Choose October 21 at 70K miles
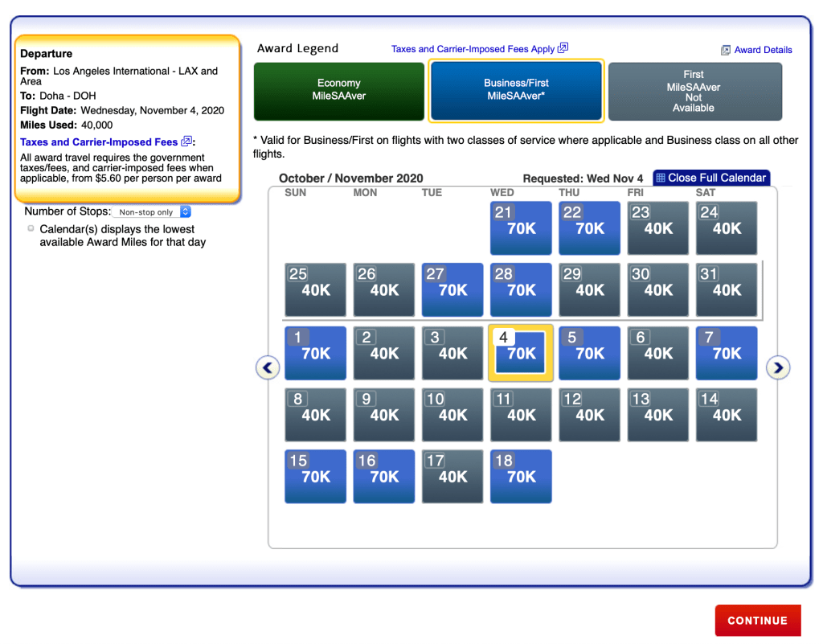Image resolution: width=823 pixels, height=644 pixels. point(521,228)
